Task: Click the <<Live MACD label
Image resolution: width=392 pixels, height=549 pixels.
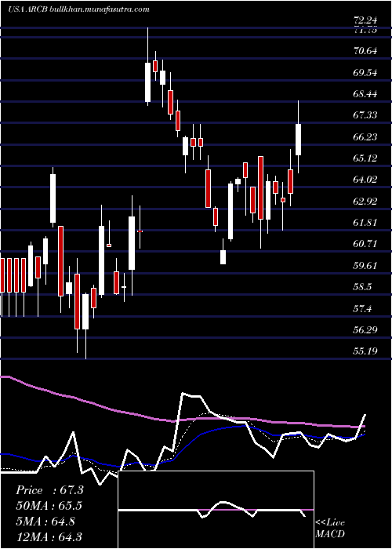Action: tap(330, 528)
